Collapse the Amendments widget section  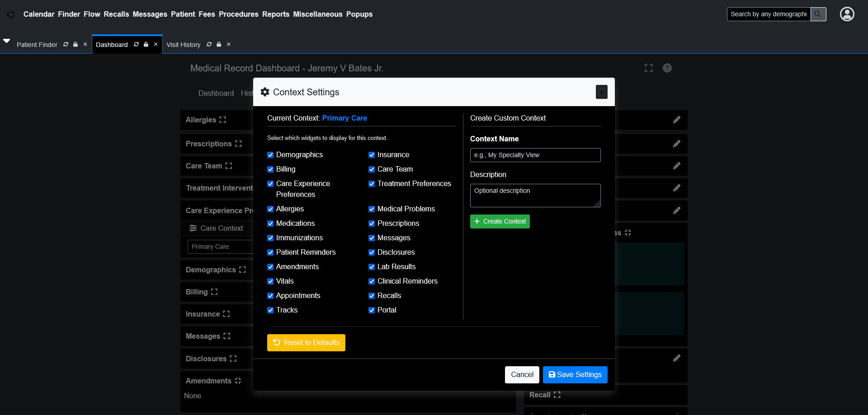pos(238,381)
